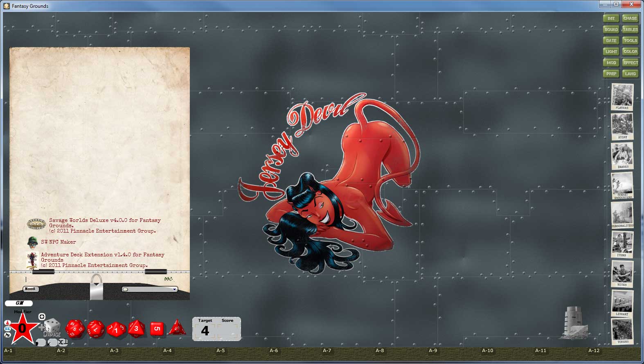Pick the red d8 die

click(x=136, y=328)
